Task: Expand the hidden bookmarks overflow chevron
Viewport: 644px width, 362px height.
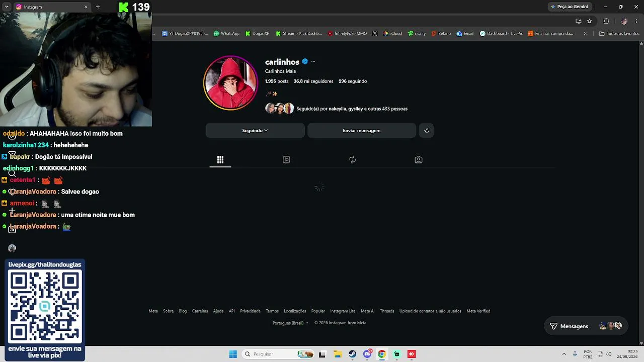Action: [585, 34]
